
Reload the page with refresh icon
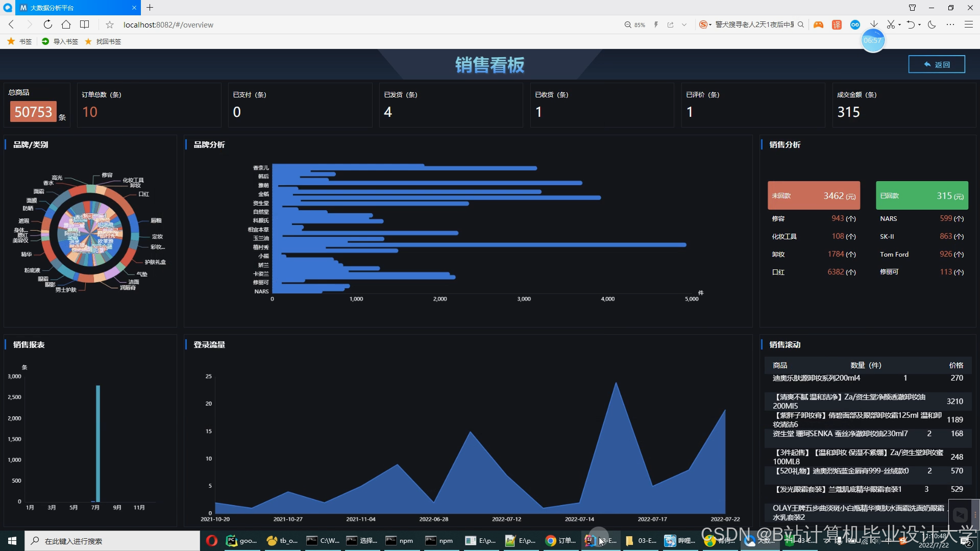tap(47, 24)
